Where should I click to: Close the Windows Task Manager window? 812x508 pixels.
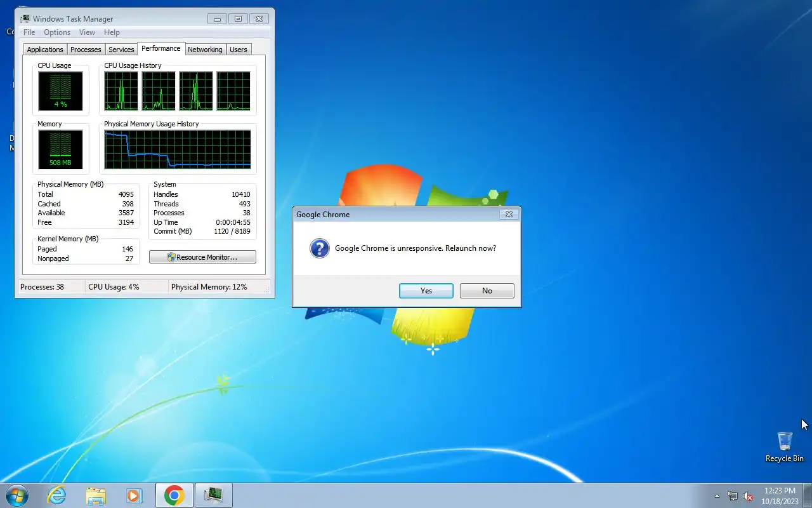pyautogui.click(x=259, y=19)
